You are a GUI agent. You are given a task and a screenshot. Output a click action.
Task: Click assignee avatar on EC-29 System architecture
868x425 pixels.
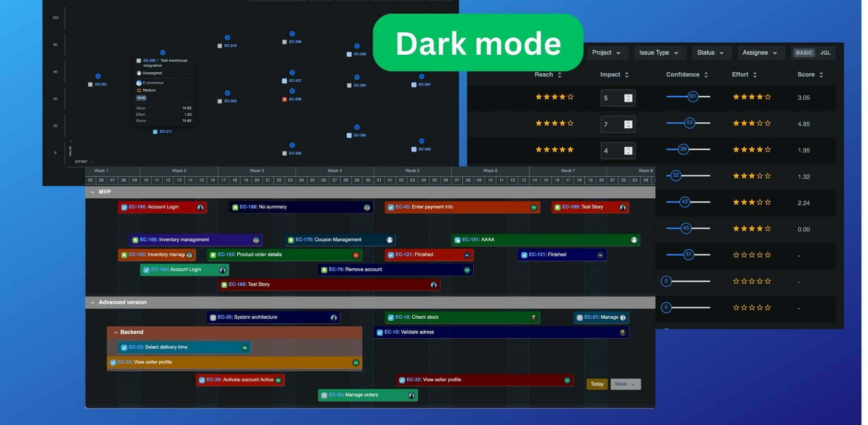point(334,318)
